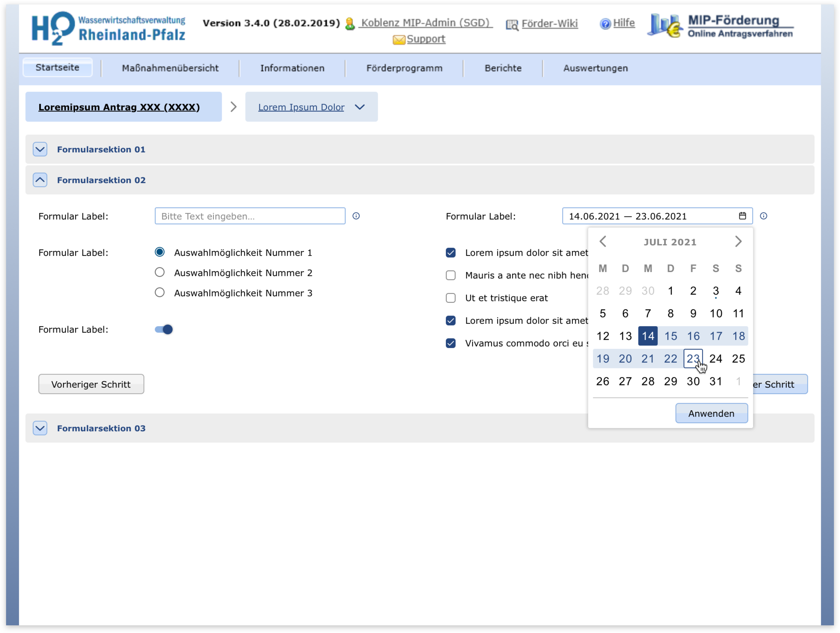Click the Vorheriger Schritt button

click(x=91, y=384)
